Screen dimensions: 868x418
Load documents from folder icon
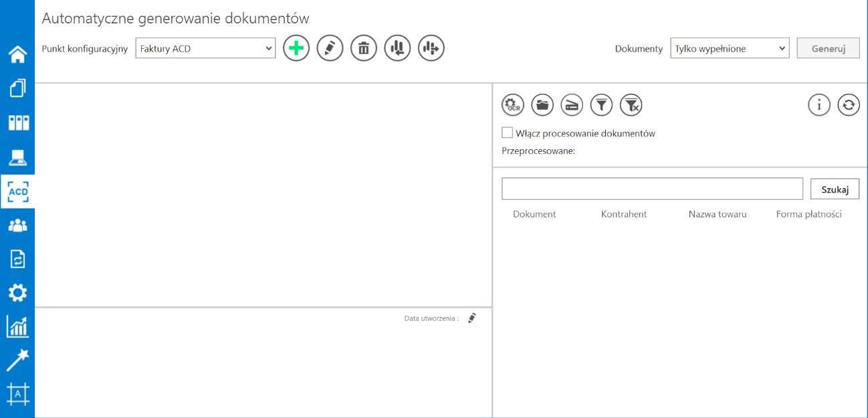pyautogui.click(x=542, y=104)
